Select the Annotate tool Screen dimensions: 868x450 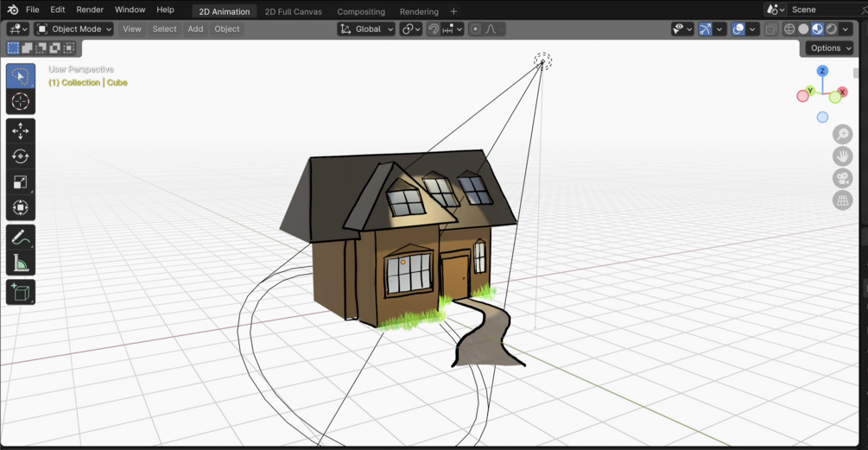point(21,238)
